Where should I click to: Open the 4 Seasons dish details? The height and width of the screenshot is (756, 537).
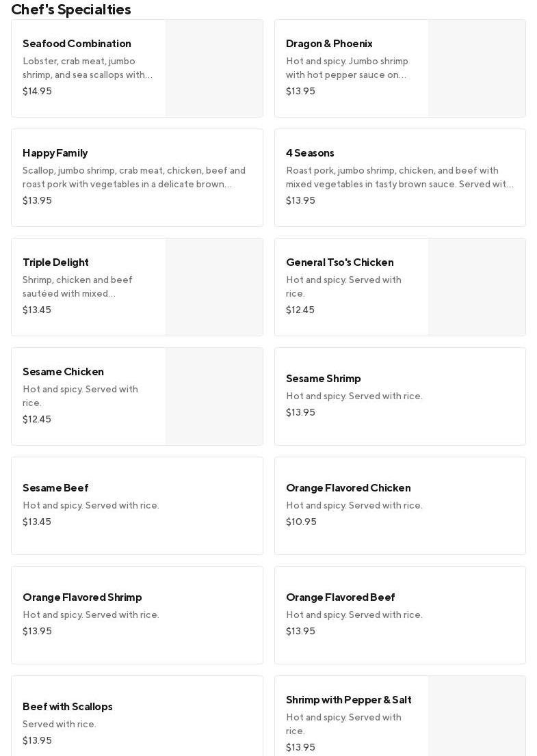tap(400, 177)
